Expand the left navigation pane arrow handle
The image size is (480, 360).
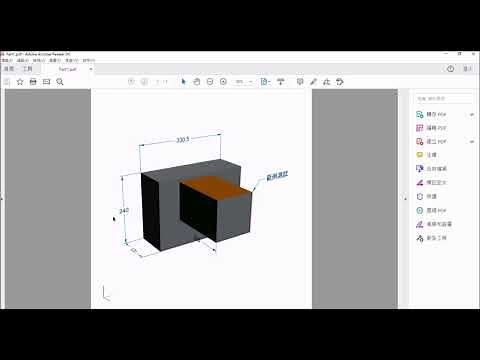click(x=2, y=198)
